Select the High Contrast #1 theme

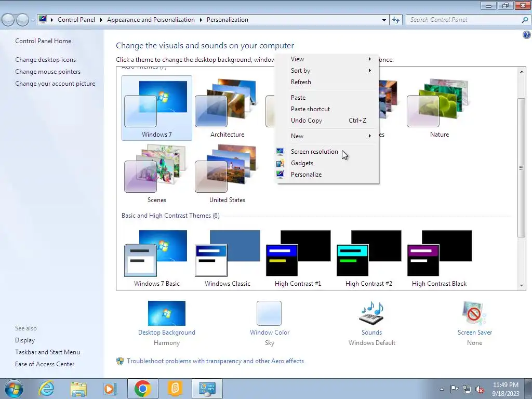point(298,259)
